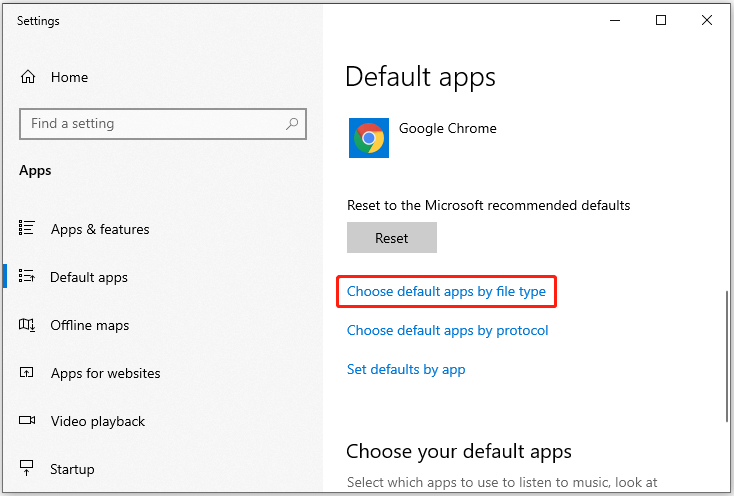Screen dimensions: 734x496
Task: Focus the Find a setting search field
Action: click(x=150, y=124)
